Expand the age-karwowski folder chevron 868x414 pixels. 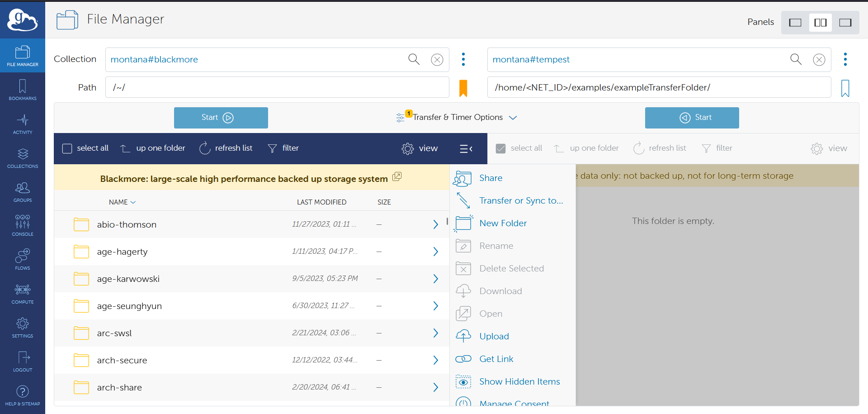point(435,279)
